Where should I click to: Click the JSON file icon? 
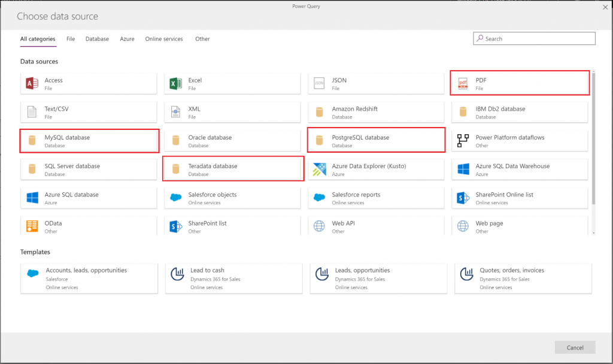pyautogui.click(x=319, y=83)
